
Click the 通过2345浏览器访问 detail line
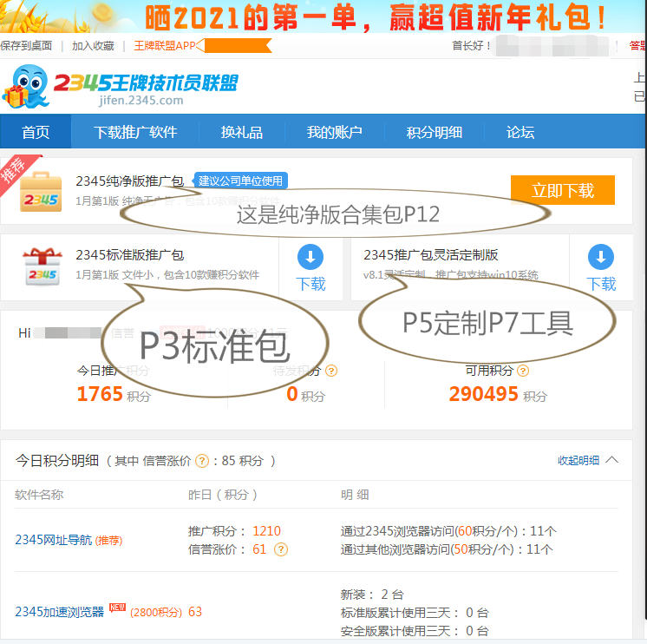[x=448, y=531]
